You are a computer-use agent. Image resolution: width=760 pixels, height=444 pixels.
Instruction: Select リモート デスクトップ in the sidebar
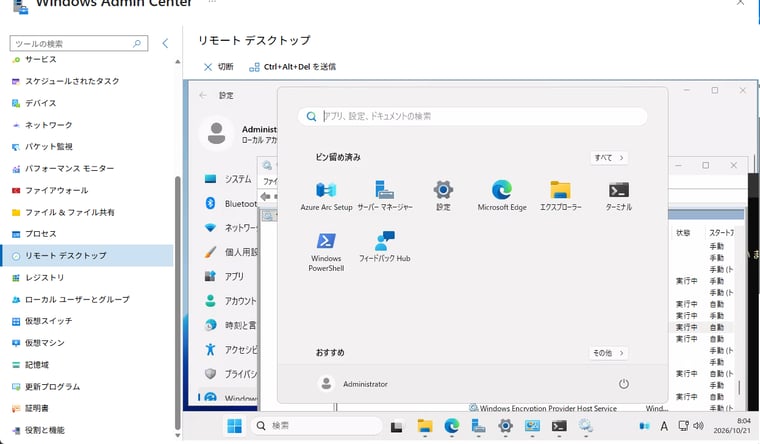pyautogui.click(x=87, y=255)
